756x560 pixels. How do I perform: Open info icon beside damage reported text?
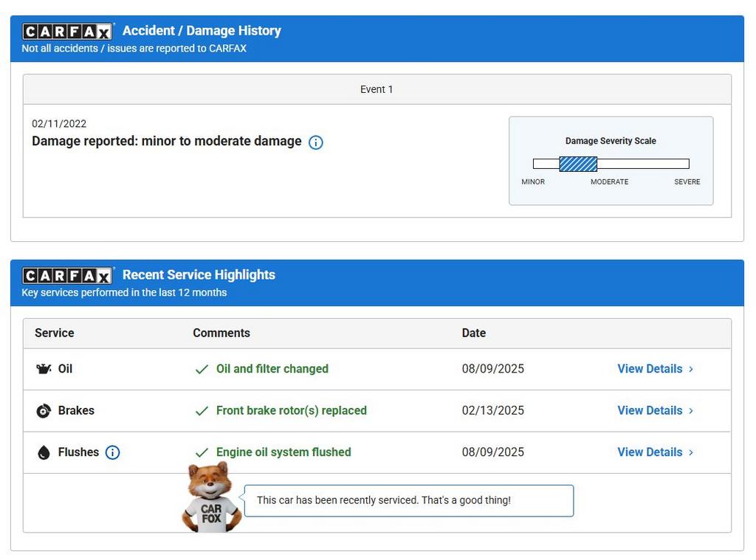pos(315,142)
